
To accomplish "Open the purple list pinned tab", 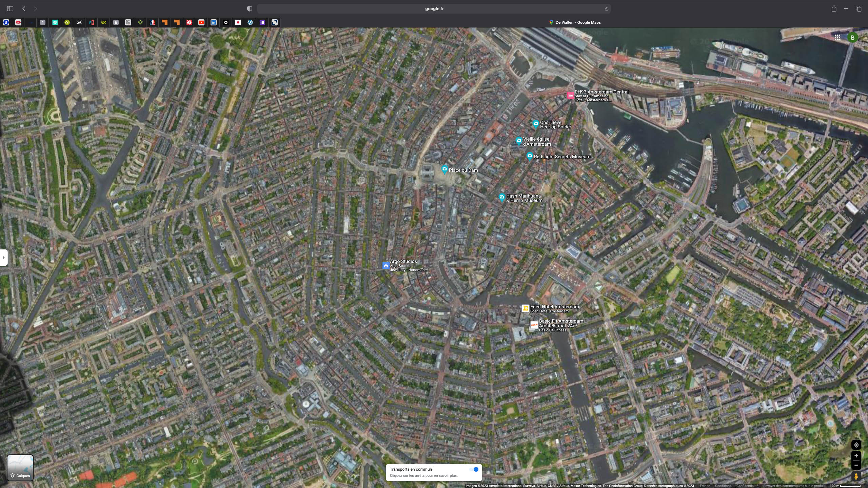I will 262,22.
